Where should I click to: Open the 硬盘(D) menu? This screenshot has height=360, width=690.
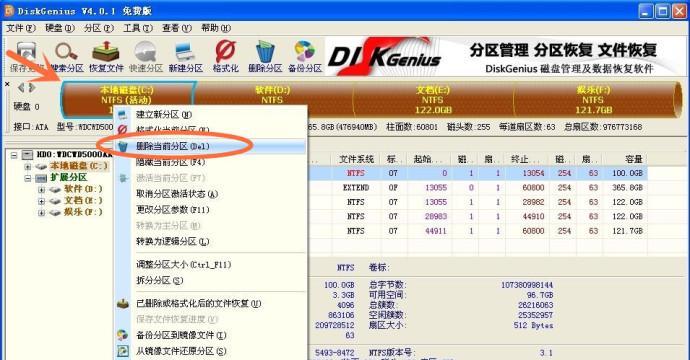coord(60,28)
